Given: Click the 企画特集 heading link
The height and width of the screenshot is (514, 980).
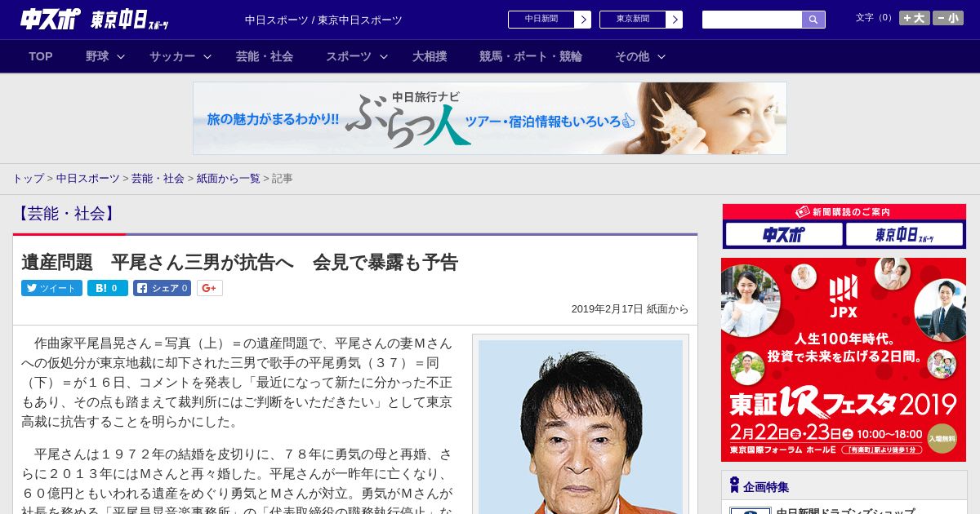Looking at the screenshot, I should (766, 486).
